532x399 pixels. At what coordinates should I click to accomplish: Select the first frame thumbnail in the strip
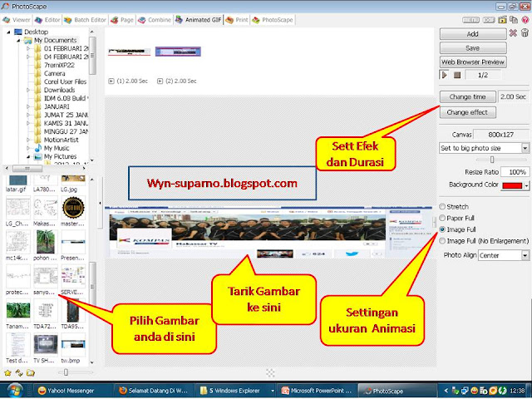point(129,52)
